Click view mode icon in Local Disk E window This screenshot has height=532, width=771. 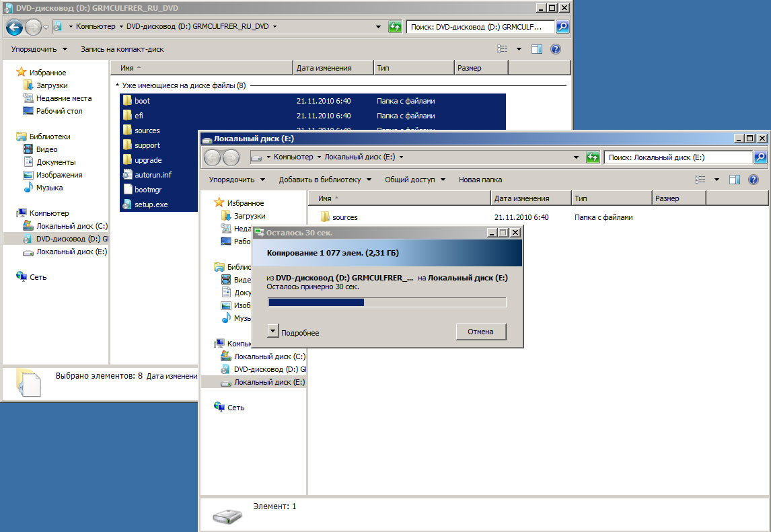pos(700,180)
